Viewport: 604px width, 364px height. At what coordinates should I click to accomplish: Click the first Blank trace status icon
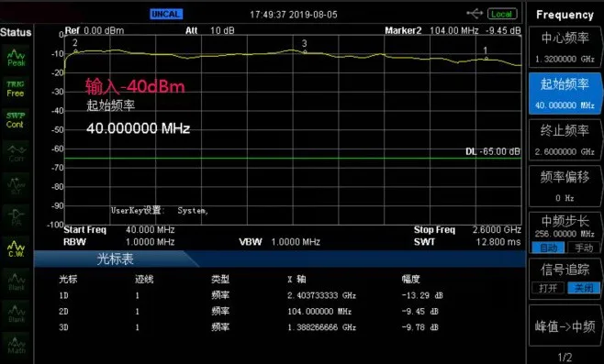tap(17, 282)
